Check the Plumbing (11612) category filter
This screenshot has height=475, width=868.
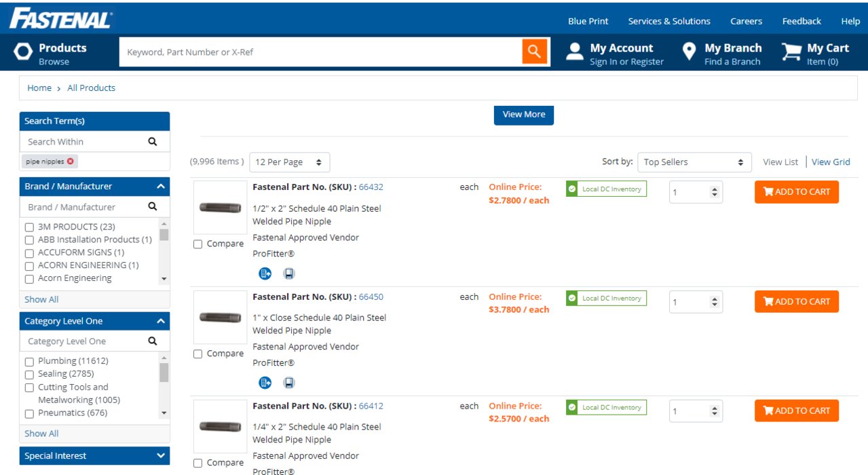29,362
